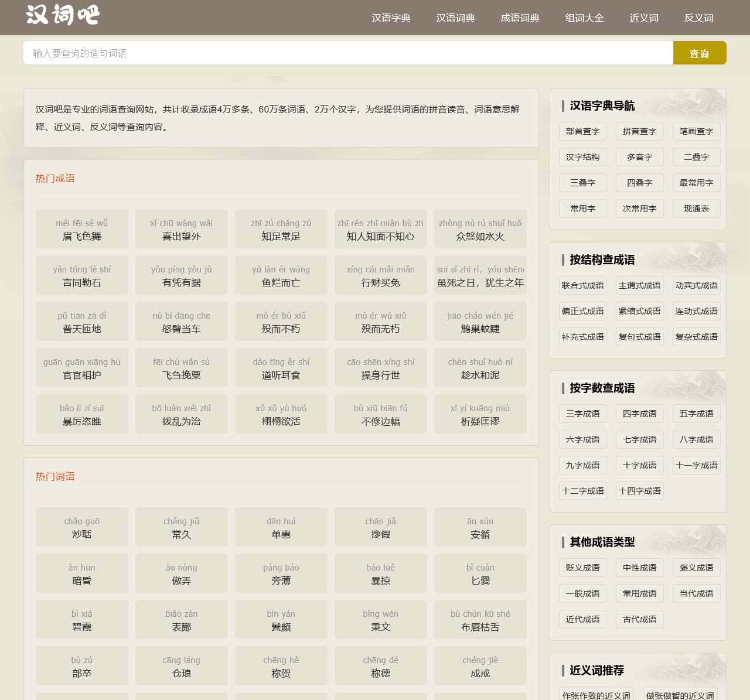This screenshot has width=750, height=700.
Task: Open the idiom 知足常足 card
Action: click(x=281, y=229)
